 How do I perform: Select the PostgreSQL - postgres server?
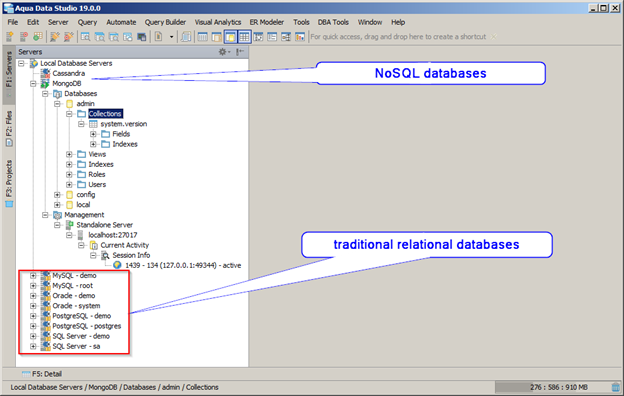tap(86, 326)
